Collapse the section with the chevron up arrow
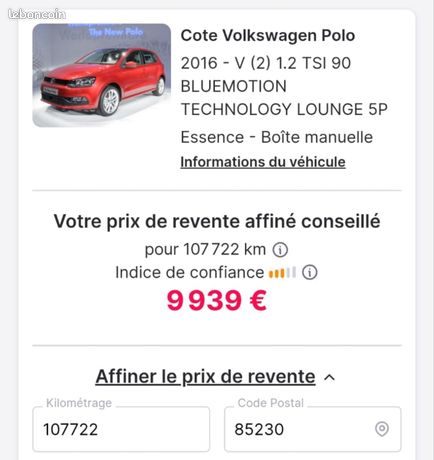 (x=329, y=377)
